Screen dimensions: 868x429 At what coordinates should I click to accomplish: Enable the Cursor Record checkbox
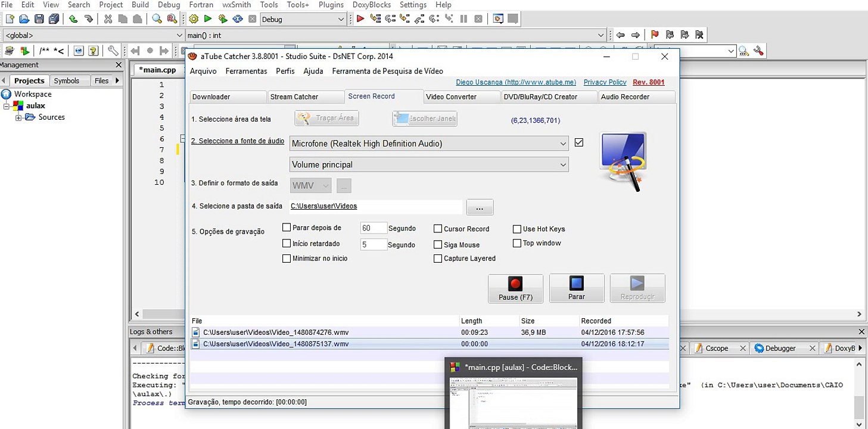(x=438, y=229)
